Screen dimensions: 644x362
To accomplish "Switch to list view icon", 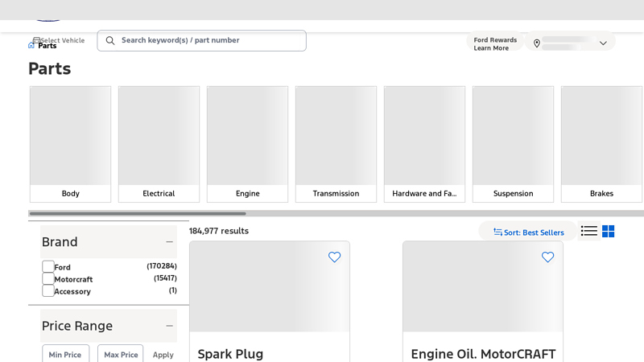I will coord(589,231).
